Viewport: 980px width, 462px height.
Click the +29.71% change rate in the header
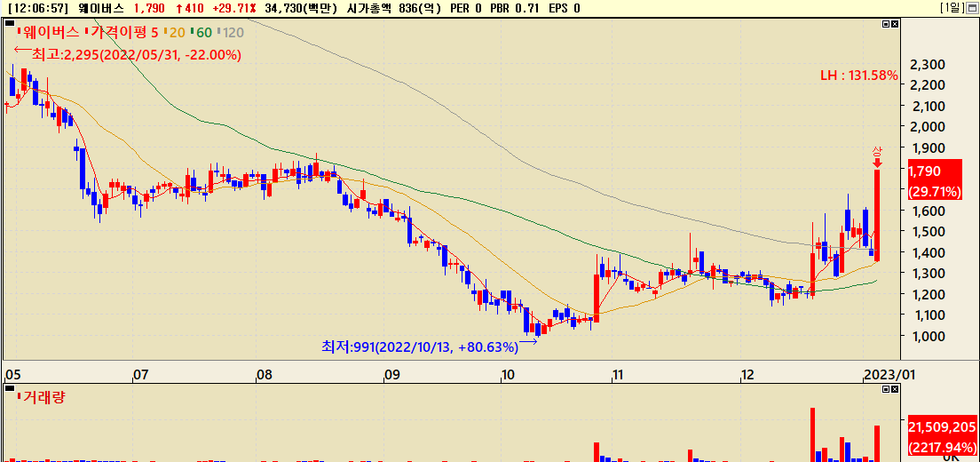[235, 8]
